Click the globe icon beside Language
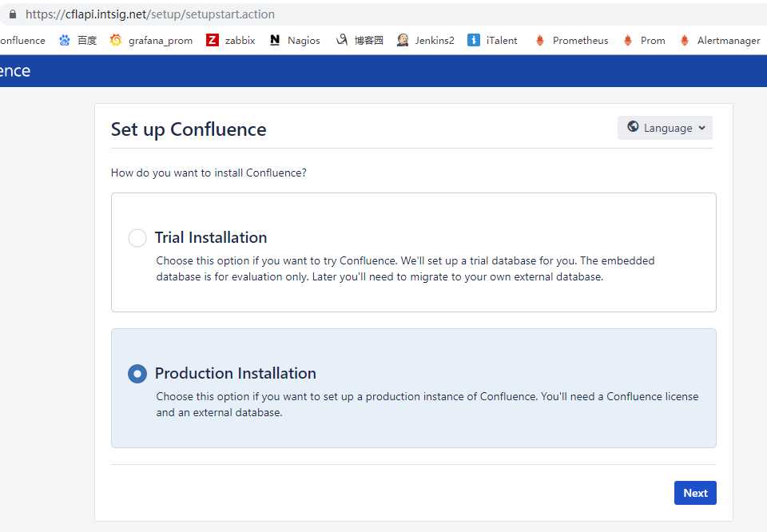This screenshot has height=532, width=767. 633,127
